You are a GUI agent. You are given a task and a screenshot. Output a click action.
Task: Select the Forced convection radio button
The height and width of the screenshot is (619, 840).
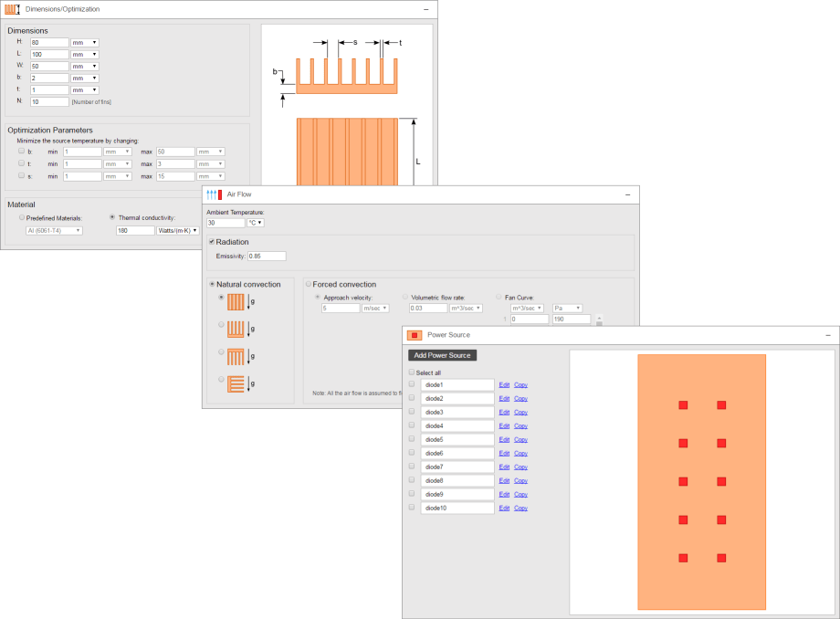(x=308, y=284)
